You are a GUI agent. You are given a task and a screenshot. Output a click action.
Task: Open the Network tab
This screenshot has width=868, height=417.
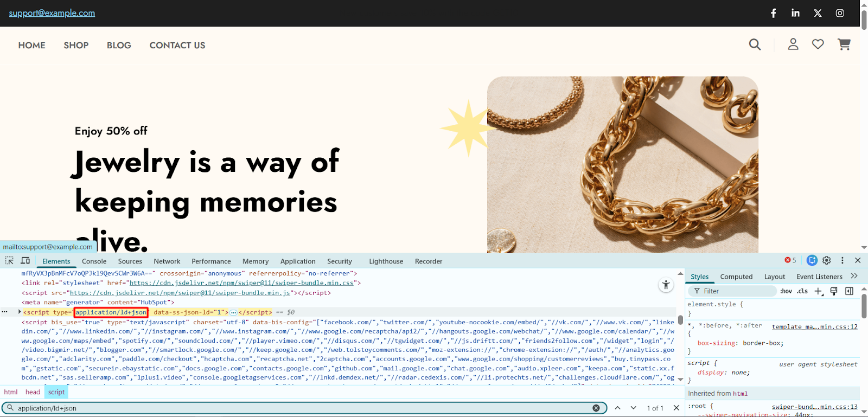(167, 261)
